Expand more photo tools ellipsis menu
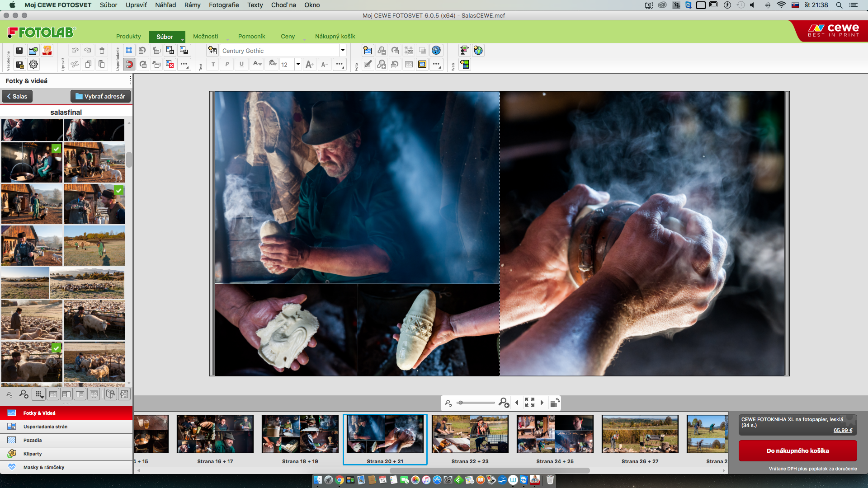The width and height of the screenshot is (868, 488). 436,65
